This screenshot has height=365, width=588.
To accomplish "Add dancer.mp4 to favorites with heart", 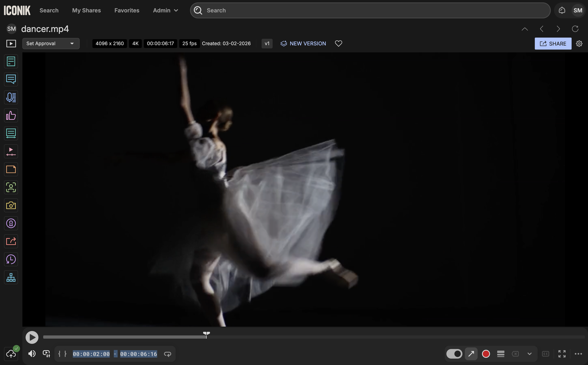I will tap(338, 43).
